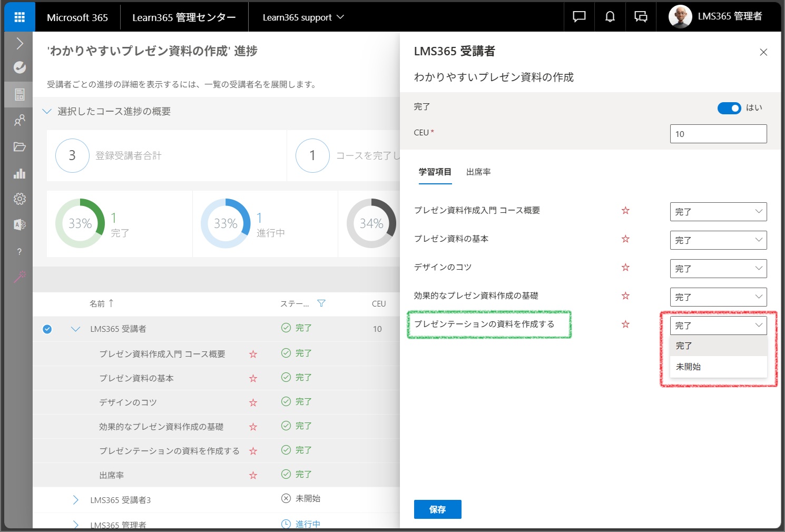Open status dropdown for プレゼン資料作成入門 コース概要

718,212
